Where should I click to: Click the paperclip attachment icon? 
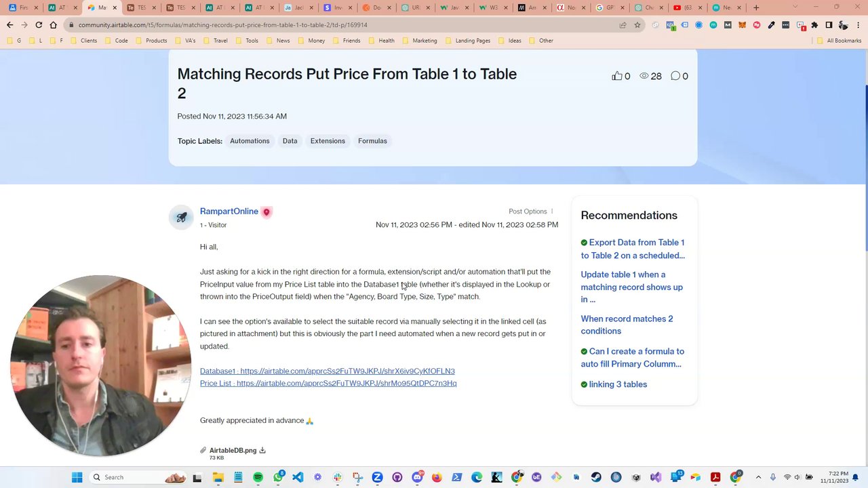click(x=203, y=450)
